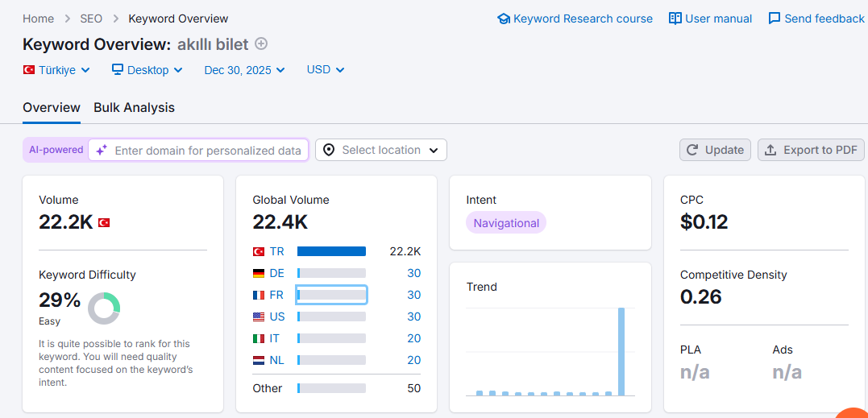This screenshot has width=868, height=418.
Task: Click the location pin icon
Action: [329, 151]
